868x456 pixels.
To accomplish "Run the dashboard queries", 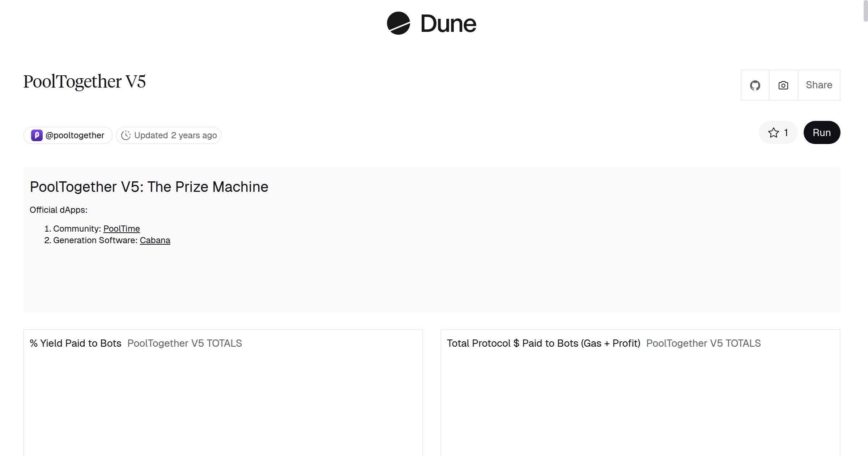I will point(821,133).
